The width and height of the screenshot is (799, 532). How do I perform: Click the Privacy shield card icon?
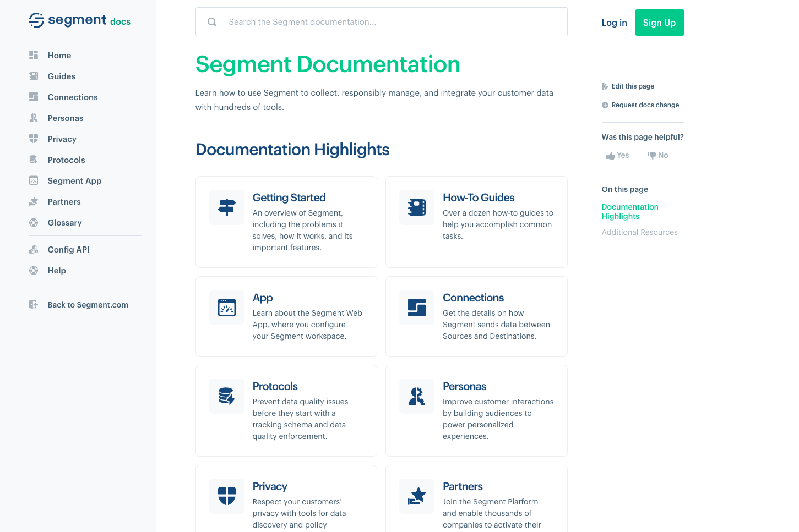click(x=227, y=496)
